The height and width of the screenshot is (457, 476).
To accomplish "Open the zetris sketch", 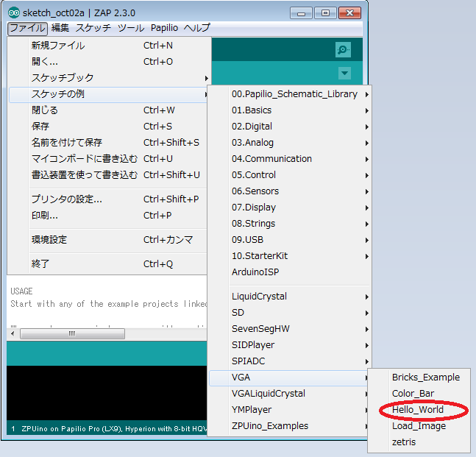I will (x=419, y=442).
